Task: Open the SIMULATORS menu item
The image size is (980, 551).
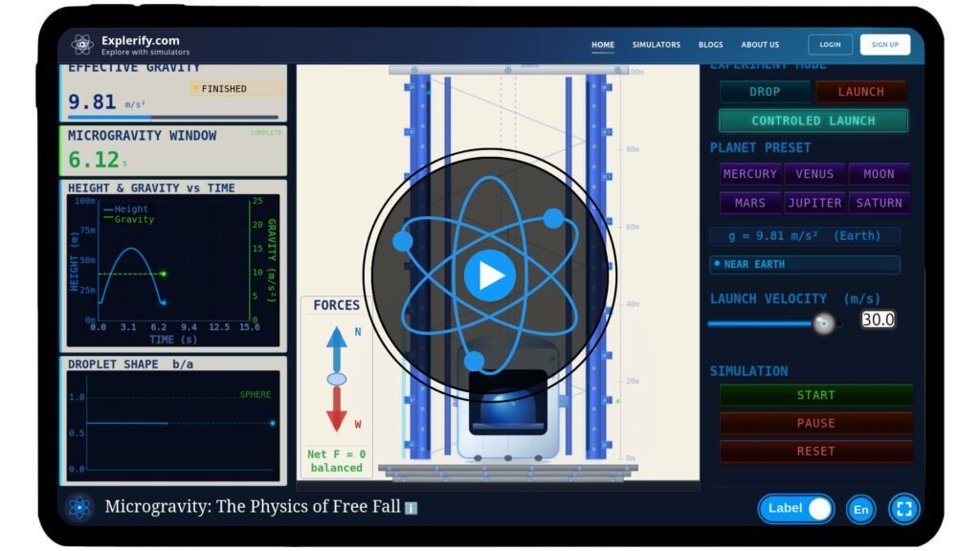Action: click(656, 45)
